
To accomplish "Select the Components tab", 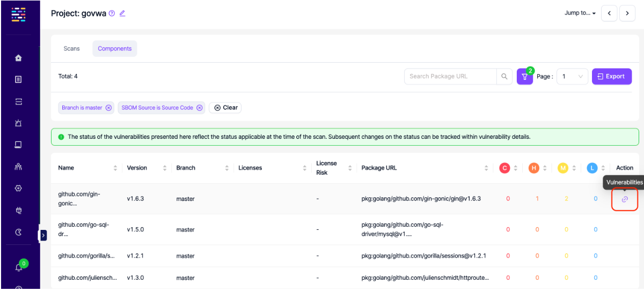I will pos(114,49).
